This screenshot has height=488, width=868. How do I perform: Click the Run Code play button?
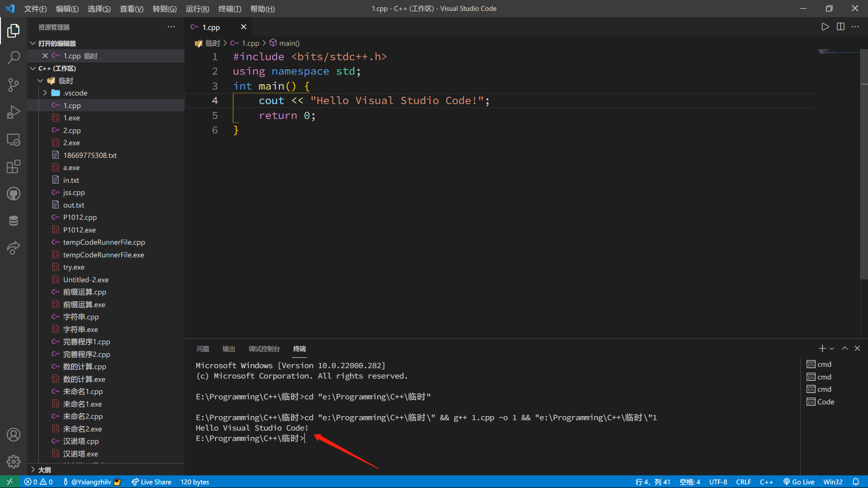point(825,27)
